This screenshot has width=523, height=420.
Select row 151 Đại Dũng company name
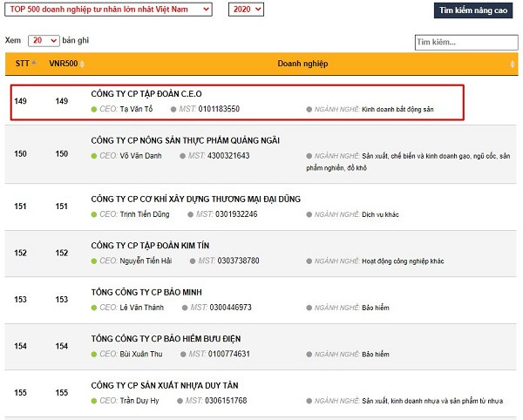pos(195,199)
